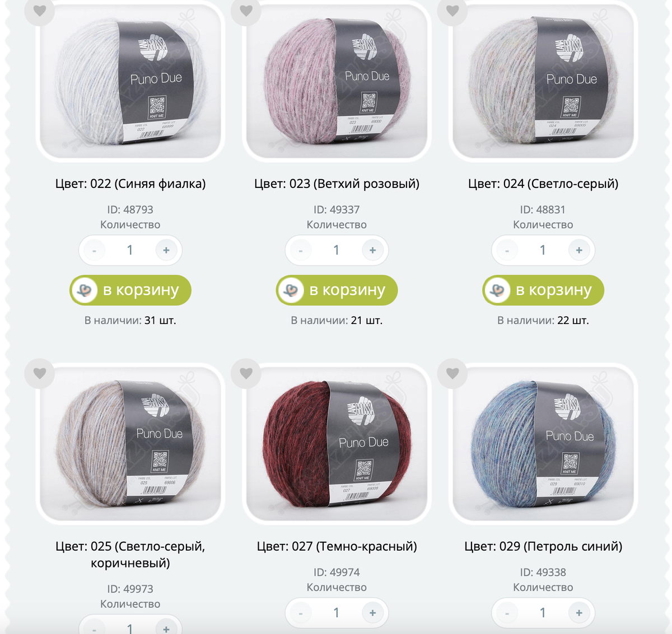Mark color 027 dark red as favorite
Image resolution: width=672 pixels, height=634 pixels.
(x=246, y=373)
